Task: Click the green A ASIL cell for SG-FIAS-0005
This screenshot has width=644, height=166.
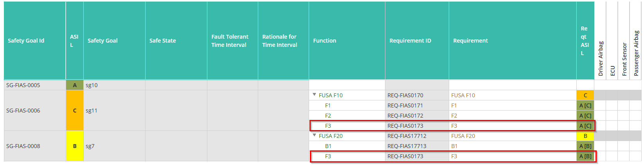Action: pyautogui.click(x=75, y=85)
